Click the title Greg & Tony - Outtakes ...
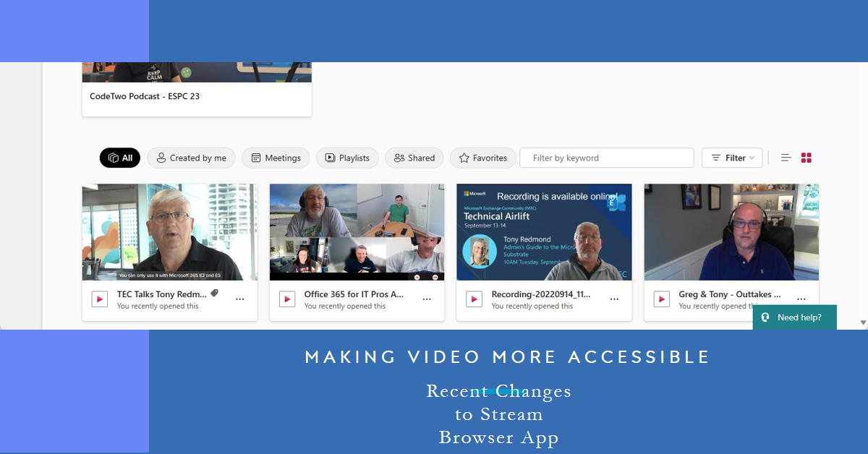Viewport: 868px width, 454px height. click(730, 294)
